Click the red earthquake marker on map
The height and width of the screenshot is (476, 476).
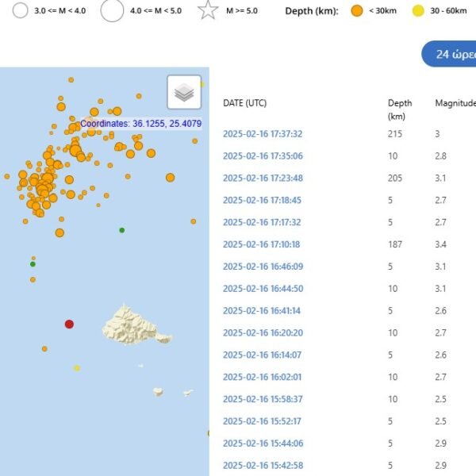pyautogui.click(x=69, y=324)
